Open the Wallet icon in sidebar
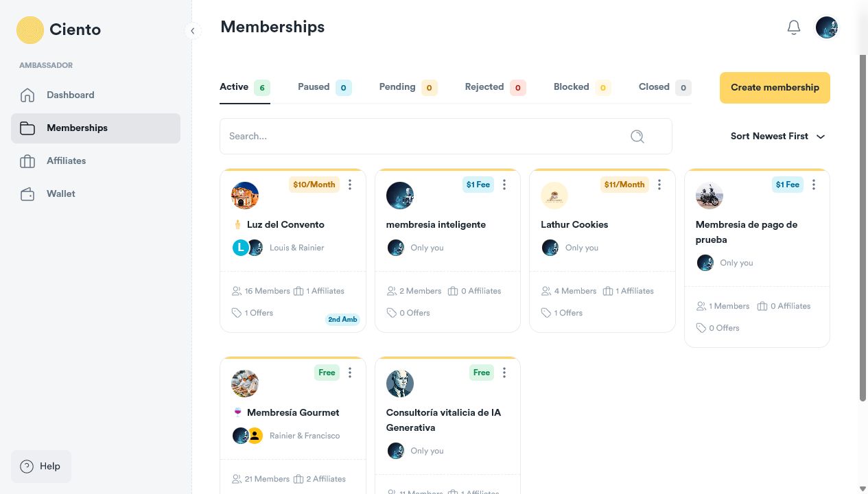Screen dimensions: 868x494 pos(27,193)
